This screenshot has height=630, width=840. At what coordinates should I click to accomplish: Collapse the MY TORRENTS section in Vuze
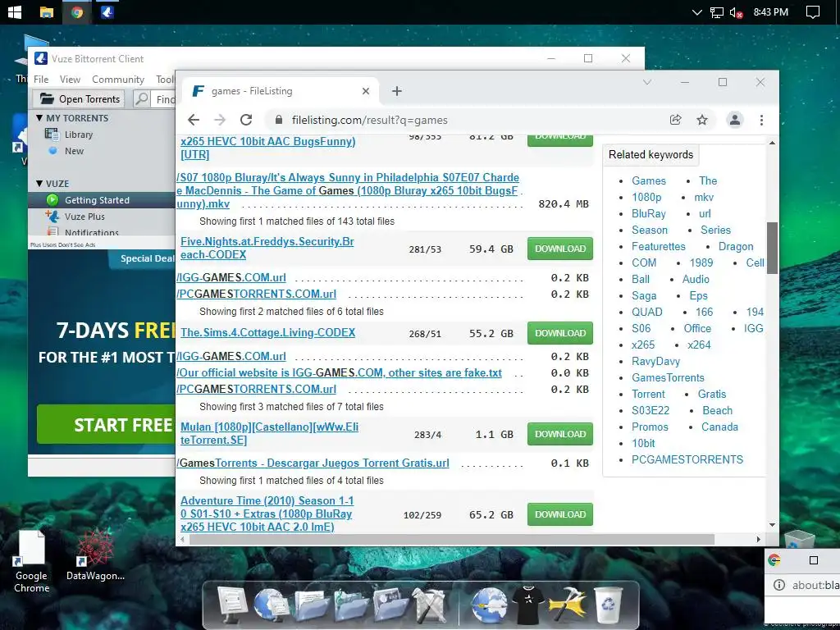click(x=39, y=118)
